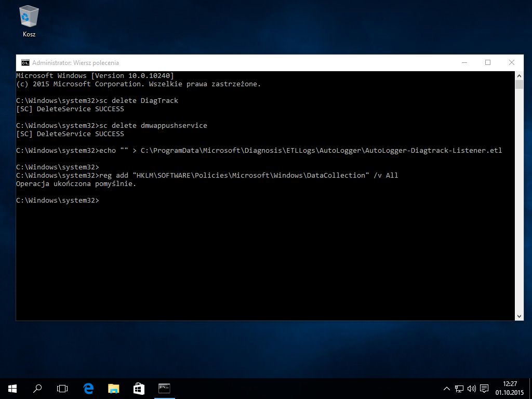Open the taskbar search magnifier
This screenshot has height=399, width=532.
37,389
